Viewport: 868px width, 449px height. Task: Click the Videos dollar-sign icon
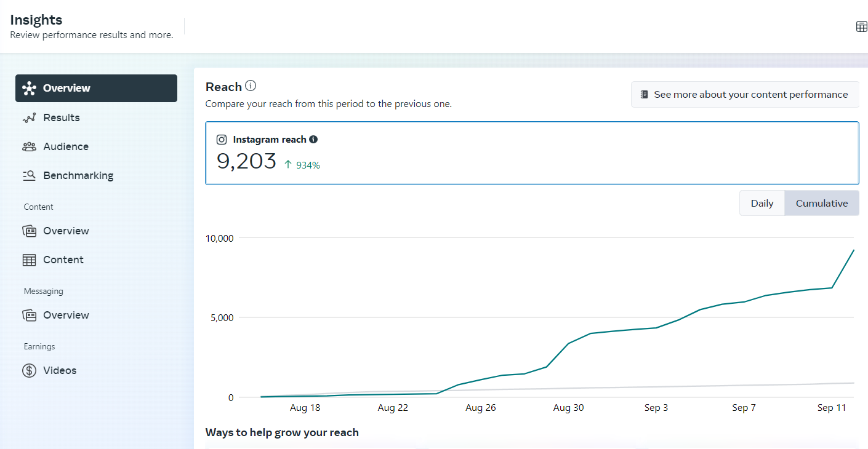tap(29, 370)
